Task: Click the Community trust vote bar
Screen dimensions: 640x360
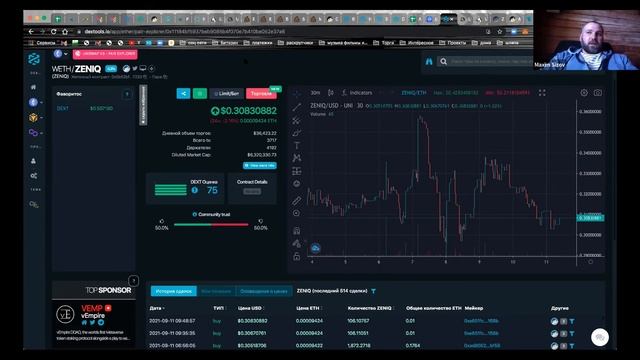Action: (x=211, y=224)
